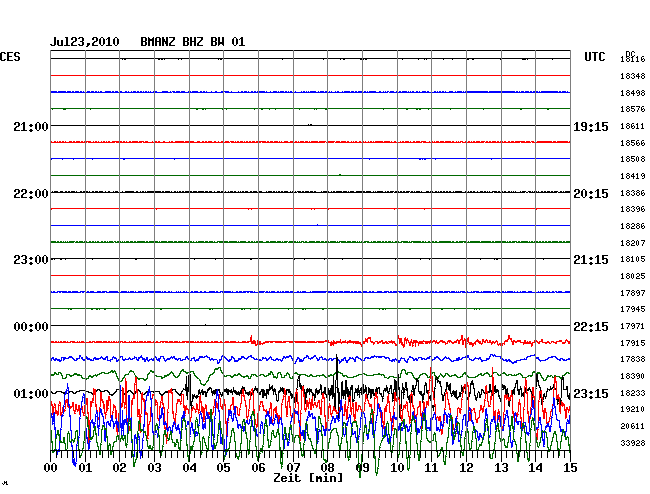The width and height of the screenshot is (650, 494).
Task: Select the 01:00 local time label
Action: click(x=31, y=393)
